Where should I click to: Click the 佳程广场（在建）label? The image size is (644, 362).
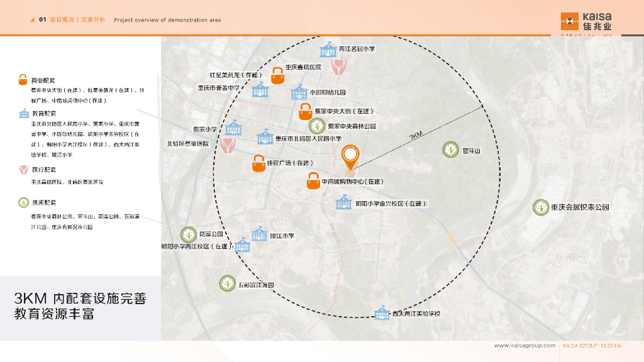tap(291, 163)
